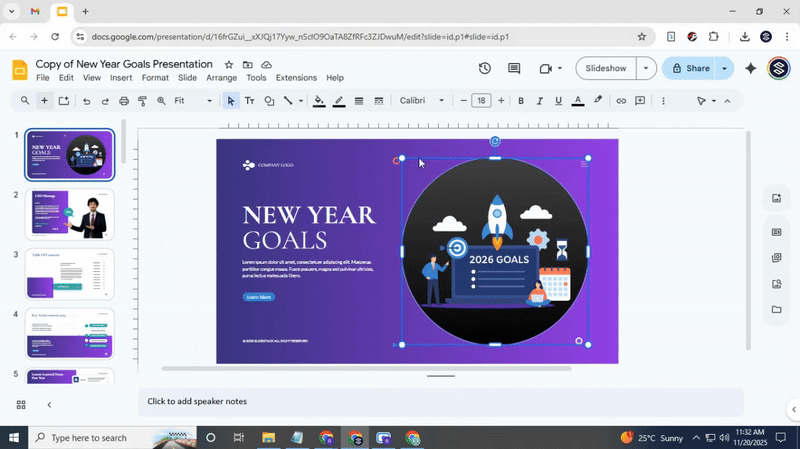The height and width of the screenshot is (449, 800).
Task: Open the Fit zoom dropdown
Action: click(193, 101)
